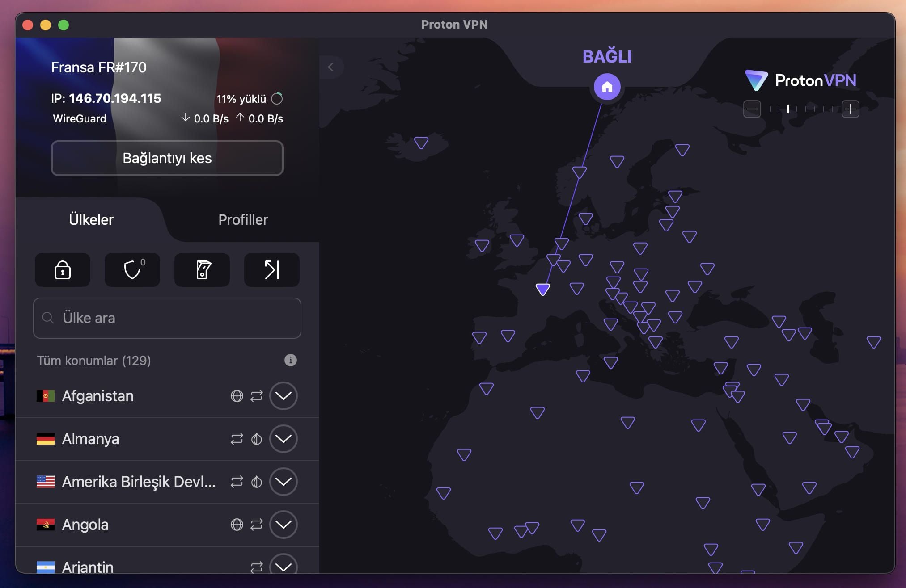The width and height of the screenshot is (906, 588).
Task: Open the Secure Core lock icon
Action: point(63,270)
